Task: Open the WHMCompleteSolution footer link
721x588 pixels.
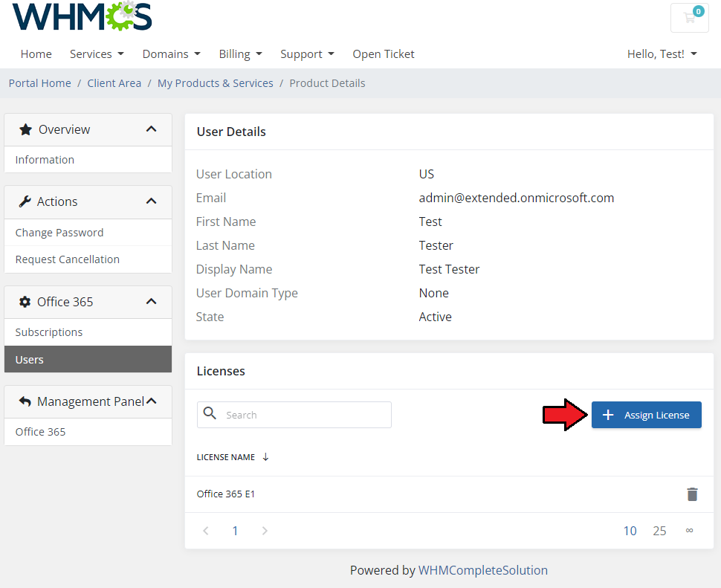Action: point(483,570)
